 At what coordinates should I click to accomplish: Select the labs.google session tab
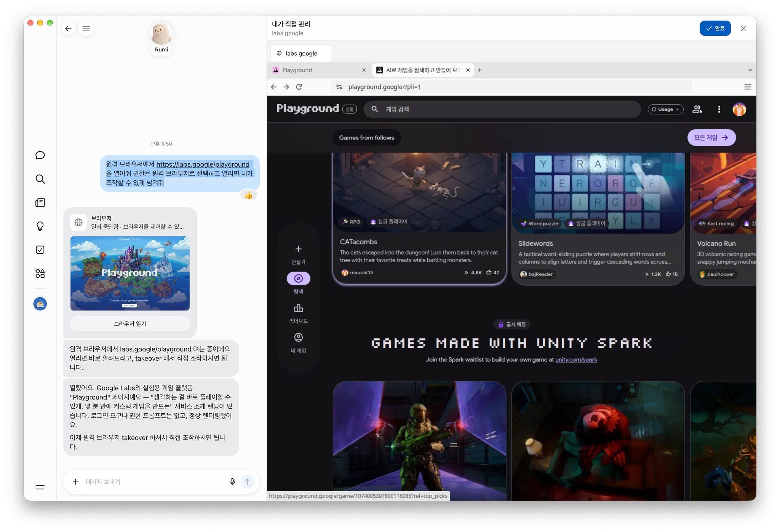point(300,53)
